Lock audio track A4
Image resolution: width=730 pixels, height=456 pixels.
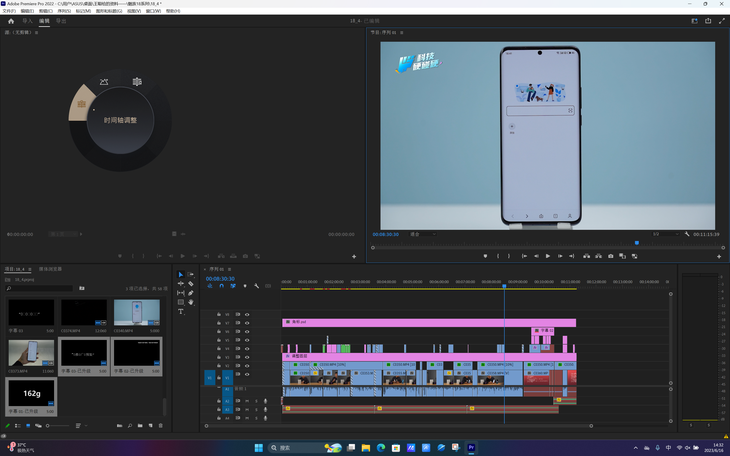pyautogui.click(x=219, y=418)
